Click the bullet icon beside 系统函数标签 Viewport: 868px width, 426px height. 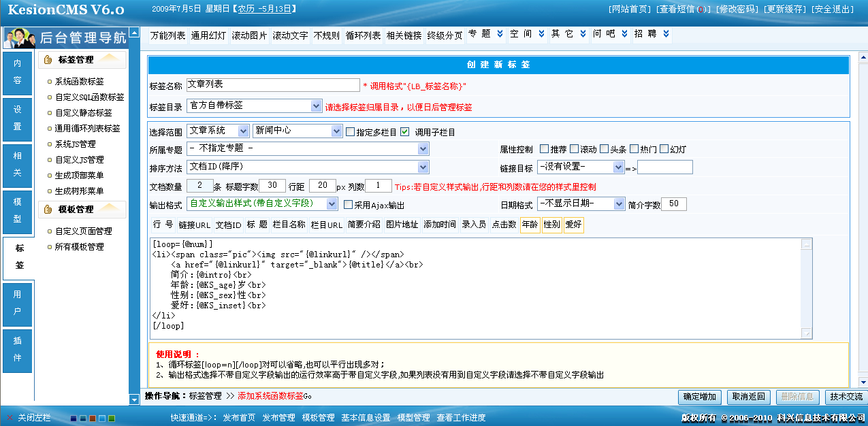[49, 82]
